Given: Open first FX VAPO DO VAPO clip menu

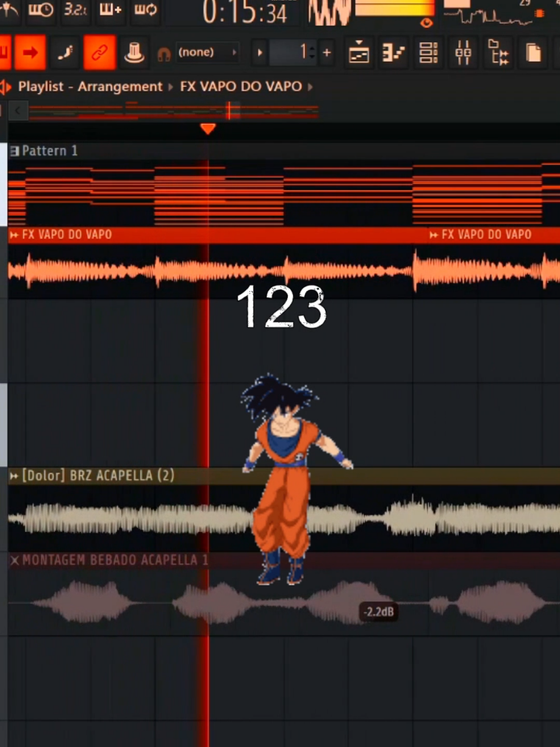Looking at the screenshot, I should point(15,235).
